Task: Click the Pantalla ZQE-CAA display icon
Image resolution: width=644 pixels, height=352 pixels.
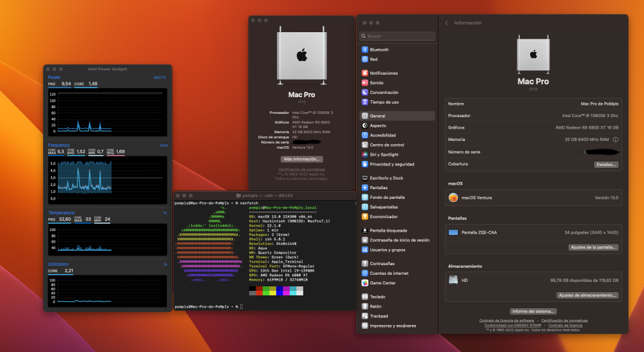Action: (x=453, y=232)
